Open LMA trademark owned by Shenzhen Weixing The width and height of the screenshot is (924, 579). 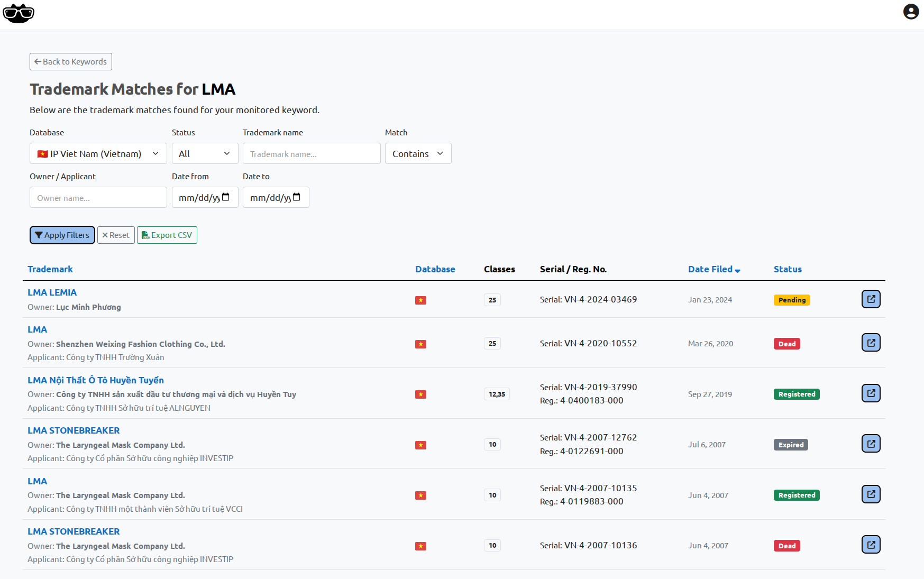(37, 329)
